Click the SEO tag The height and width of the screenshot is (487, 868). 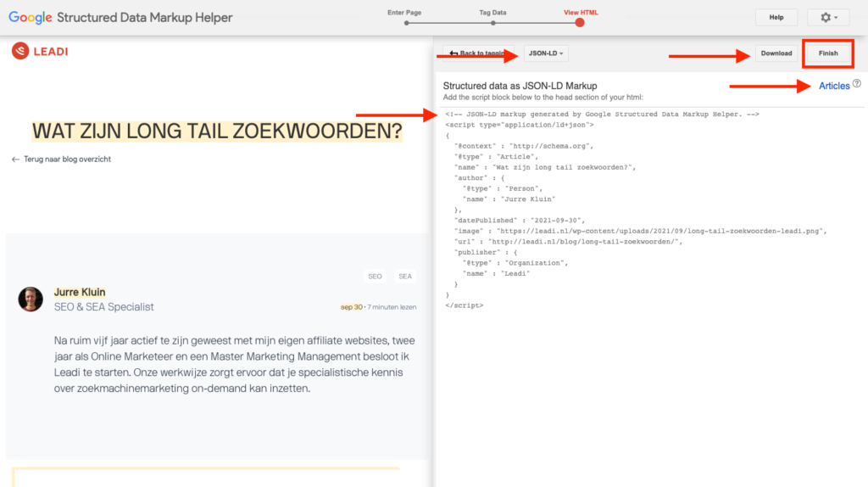click(x=375, y=276)
